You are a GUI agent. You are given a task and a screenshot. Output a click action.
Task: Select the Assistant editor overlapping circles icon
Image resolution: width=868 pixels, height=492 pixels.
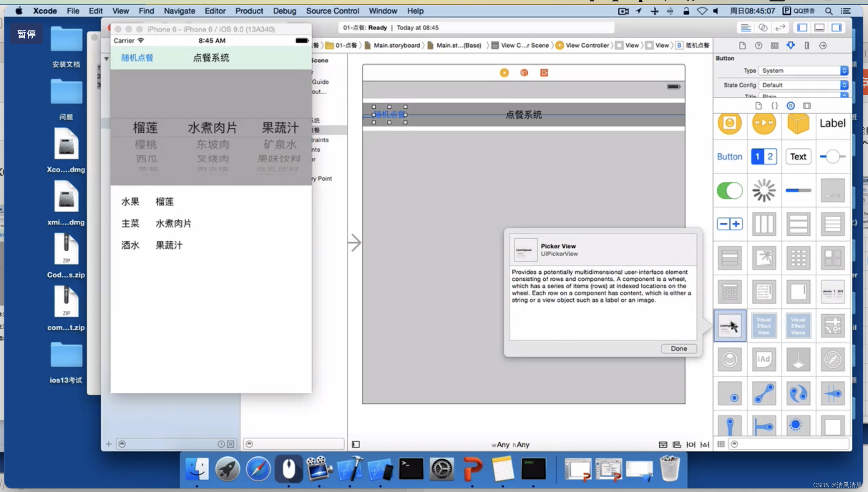tap(763, 28)
